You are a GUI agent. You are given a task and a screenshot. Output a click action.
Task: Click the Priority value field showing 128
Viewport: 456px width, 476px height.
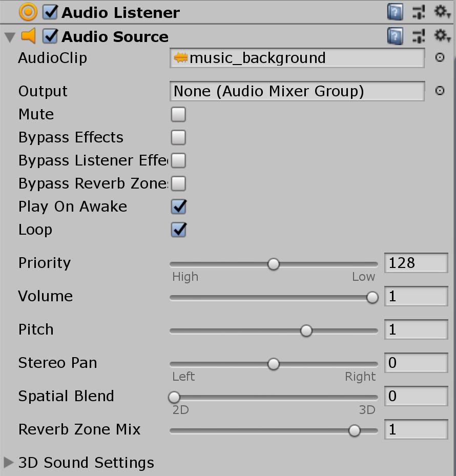[x=416, y=263]
